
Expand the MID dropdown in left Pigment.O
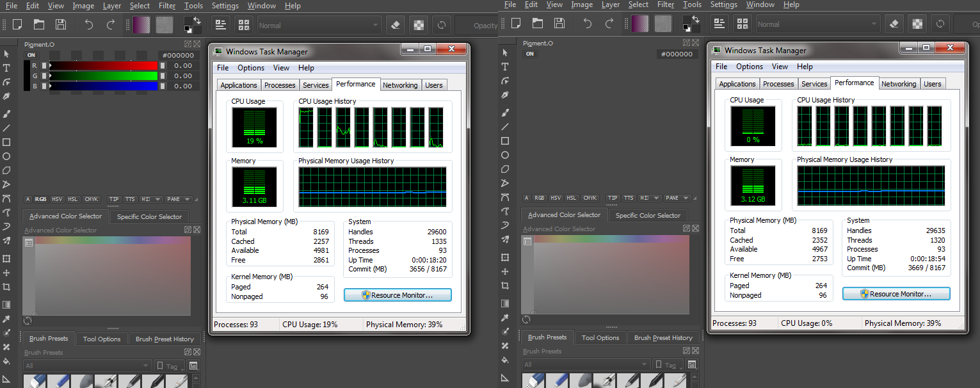point(151,199)
